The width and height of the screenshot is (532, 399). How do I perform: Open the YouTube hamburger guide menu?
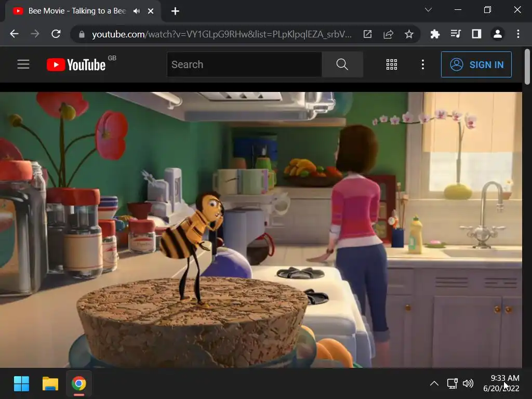(x=23, y=64)
